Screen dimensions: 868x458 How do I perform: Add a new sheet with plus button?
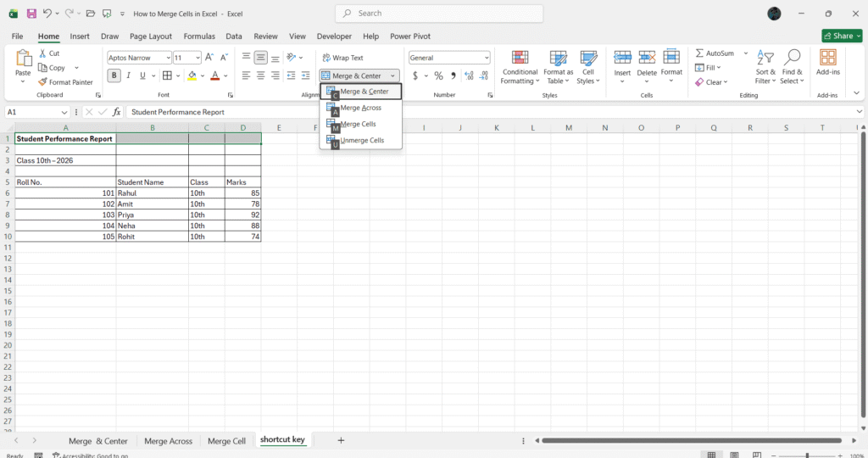click(x=341, y=440)
